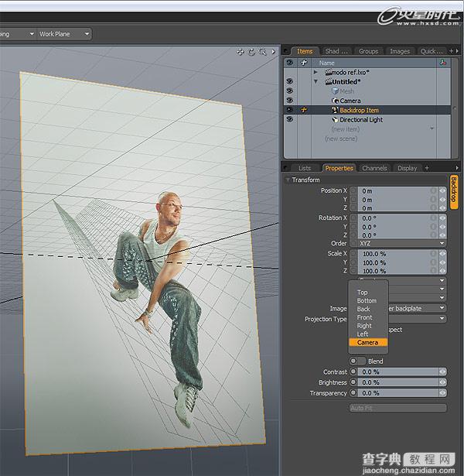Toggle the Transparency animation channel dot

pyautogui.click(x=353, y=393)
